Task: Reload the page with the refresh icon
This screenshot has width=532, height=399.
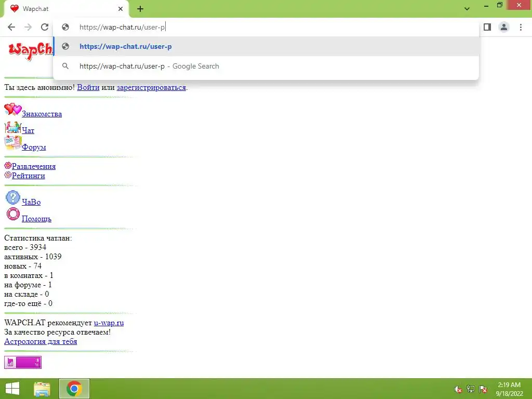Action: pyautogui.click(x=45, y=27)
